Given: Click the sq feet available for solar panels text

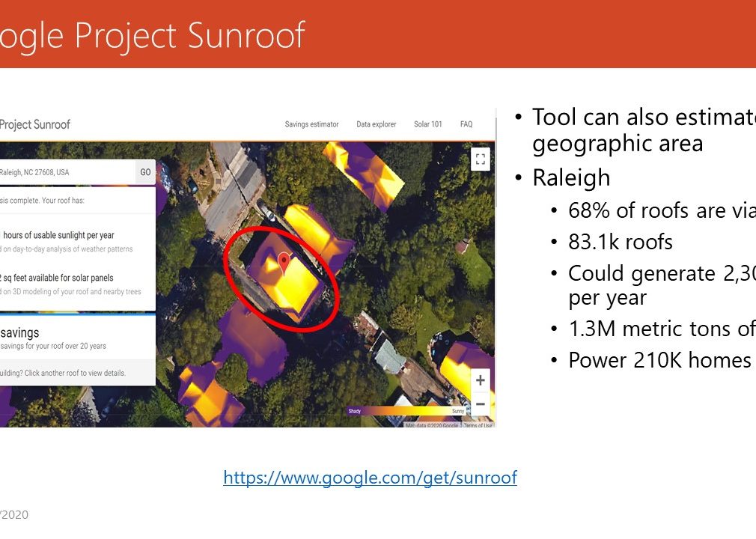Looking at the screenshot, I should coord(58,278).
